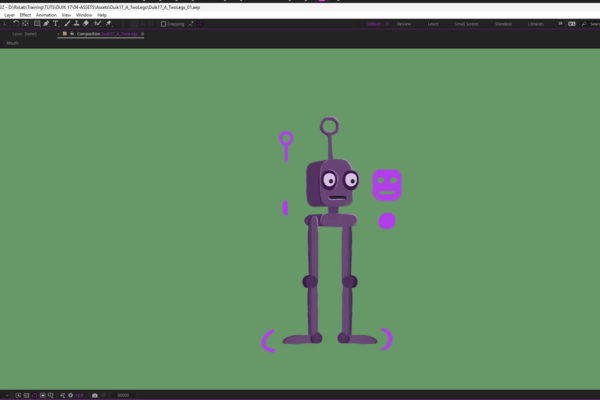Select the Type tool in toolbar
Image resolution: width=600 pixels, height=400 pixels.
coord(55,23)
